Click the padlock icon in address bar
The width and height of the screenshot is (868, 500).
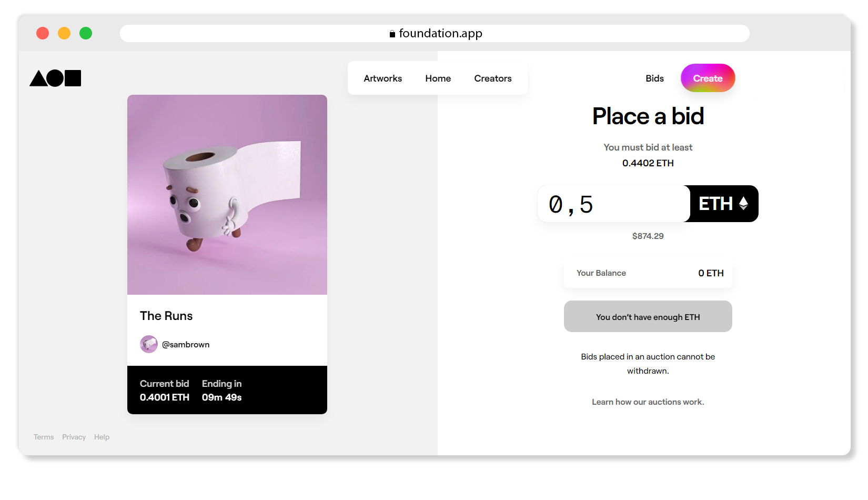(392, 34)
